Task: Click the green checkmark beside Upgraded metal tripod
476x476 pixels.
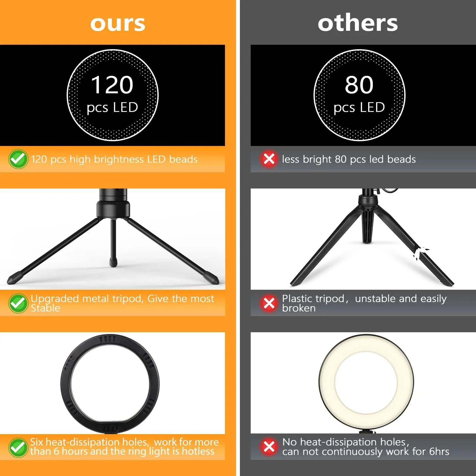Action: click(x=18, y=303)
